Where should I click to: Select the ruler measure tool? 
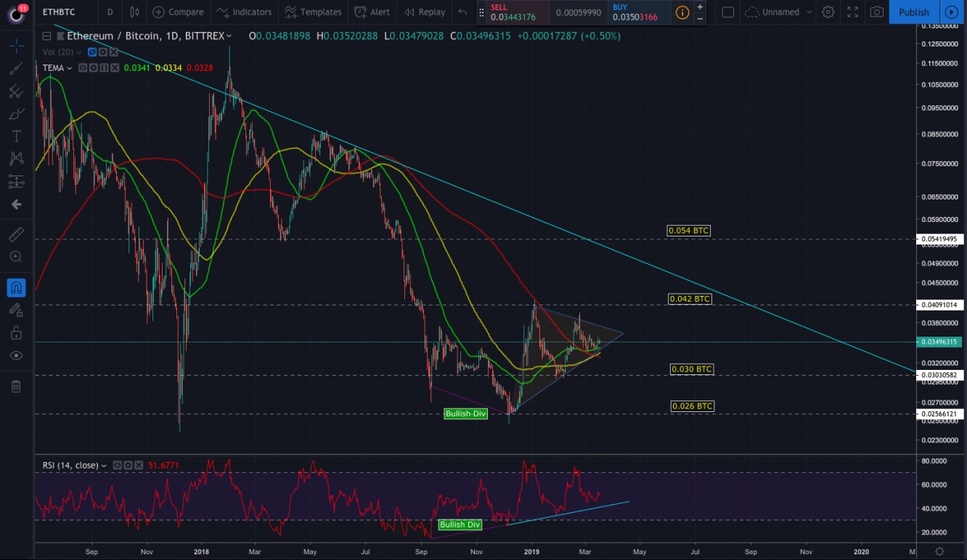16,234
